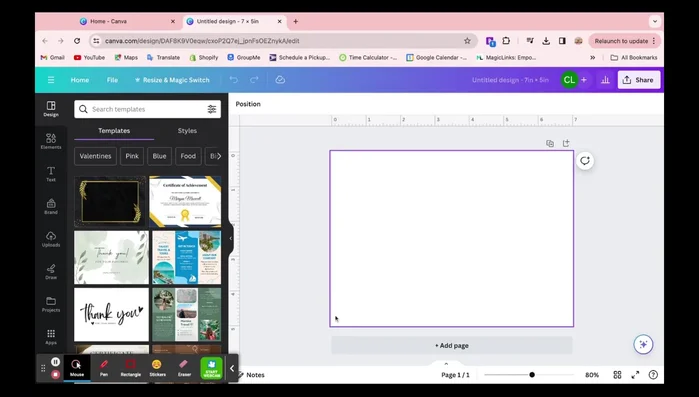Select the recorder Eraser tool
The height and width of the screenshot is (397, 699).
pyautogui.click(x=184, y=368)
